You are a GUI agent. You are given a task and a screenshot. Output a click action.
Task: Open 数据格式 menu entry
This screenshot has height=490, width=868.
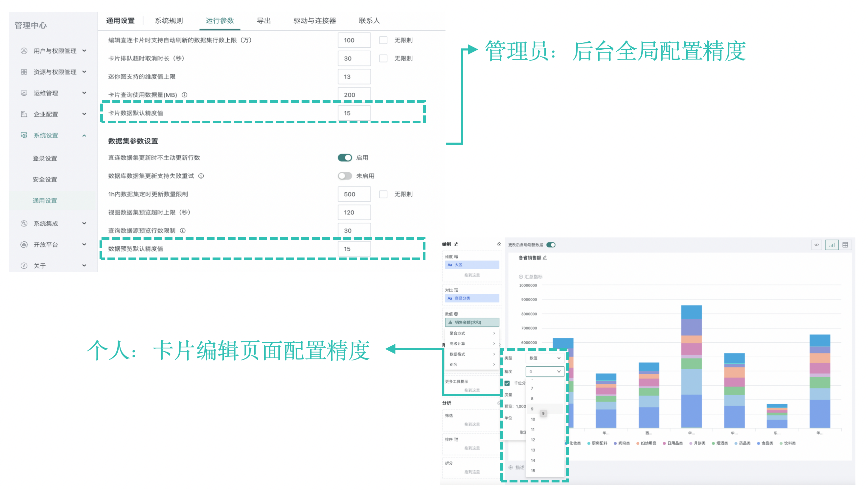pos(472,354)
